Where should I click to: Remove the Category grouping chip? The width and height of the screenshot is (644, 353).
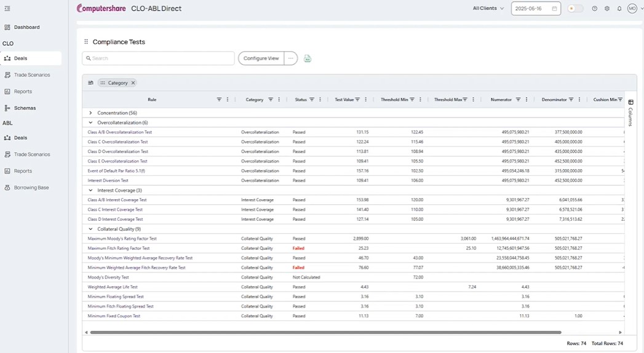coord(133,82)
